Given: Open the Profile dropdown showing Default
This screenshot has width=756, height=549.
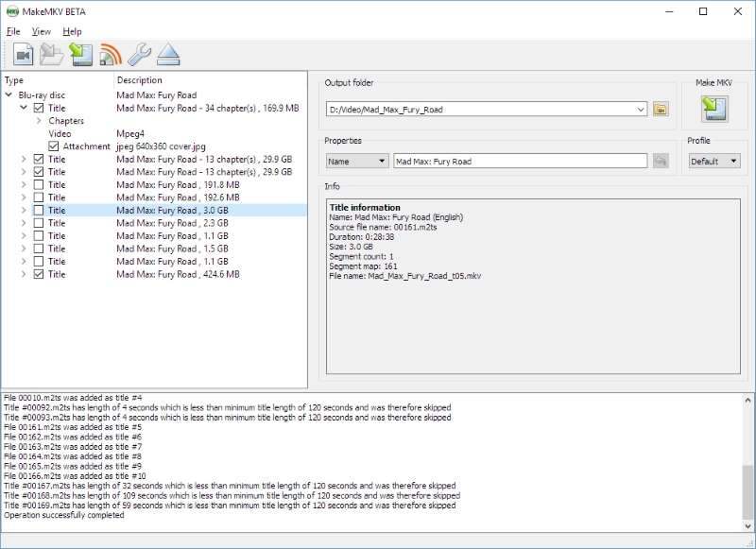Looking at the screenshot, I should [712, 161].
